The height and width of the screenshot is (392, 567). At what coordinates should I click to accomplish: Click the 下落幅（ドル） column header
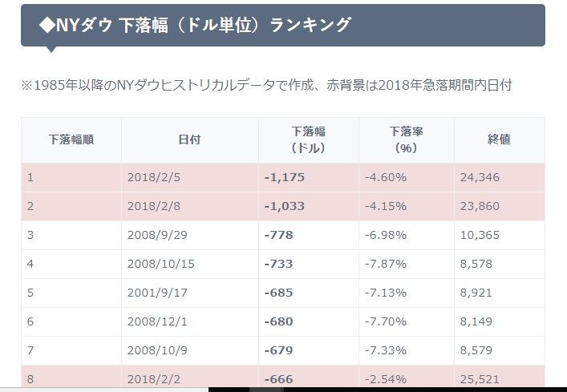coord(308,139)
